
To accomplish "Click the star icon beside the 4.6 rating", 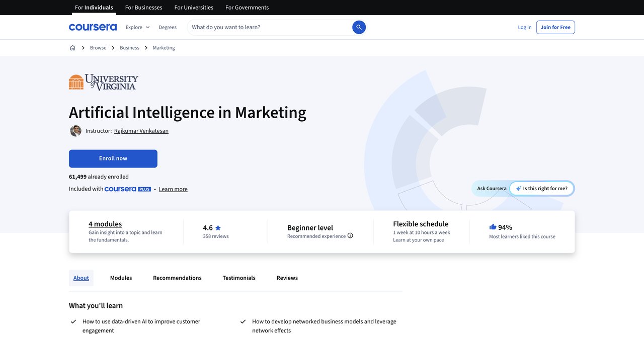I will pyautogui.click(x=218, y=228).
